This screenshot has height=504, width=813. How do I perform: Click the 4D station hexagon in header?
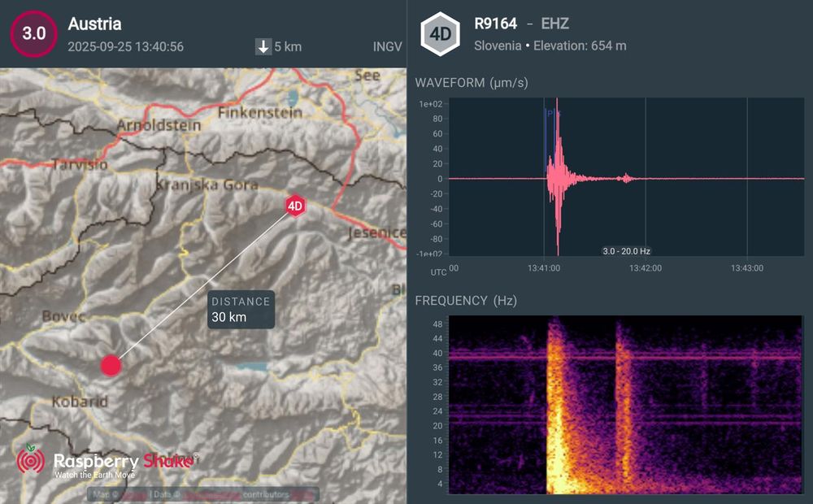pos(440,34)
